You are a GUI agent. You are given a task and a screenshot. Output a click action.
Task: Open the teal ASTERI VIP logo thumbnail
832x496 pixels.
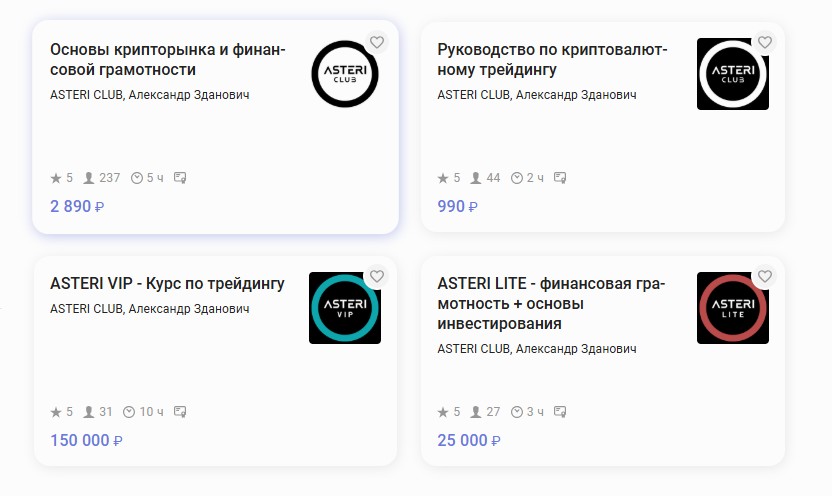click(x=345, y=308)
